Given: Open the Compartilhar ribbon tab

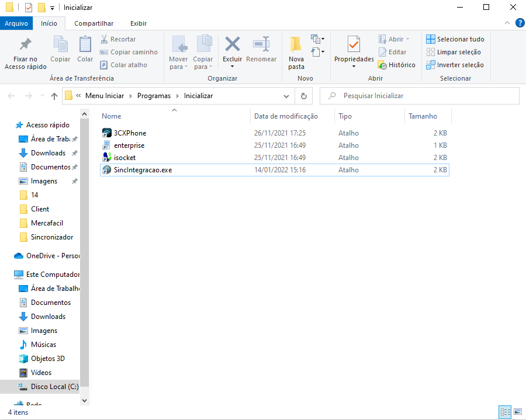Looking at the screenshot, I should coord(94,23).
